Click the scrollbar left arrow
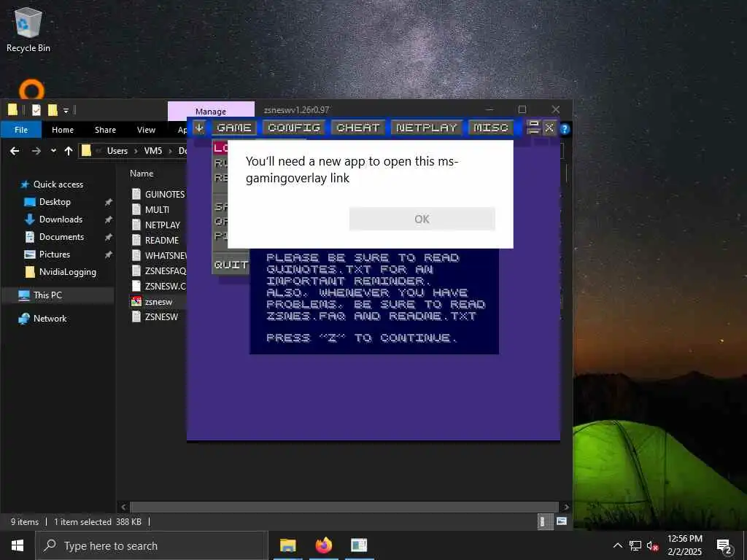Screen dimensions: 747x560 click(x=123, y=507)
